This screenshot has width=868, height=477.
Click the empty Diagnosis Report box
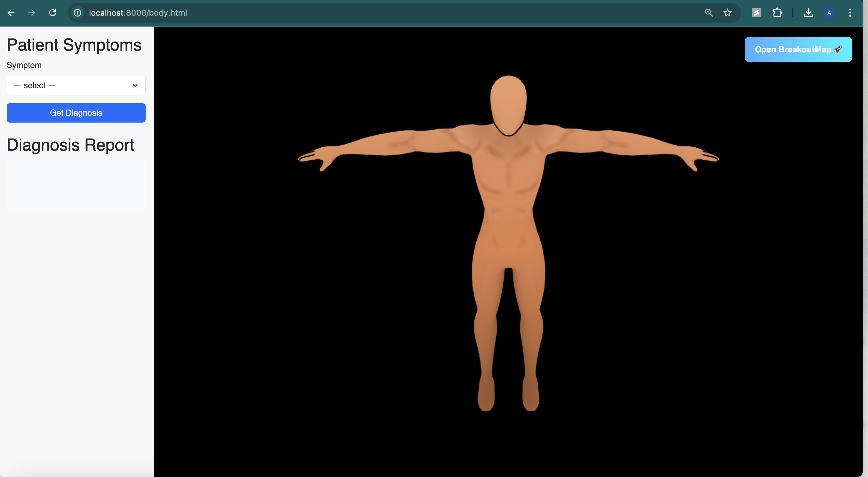pyautogui.click(x=76, y=185)
